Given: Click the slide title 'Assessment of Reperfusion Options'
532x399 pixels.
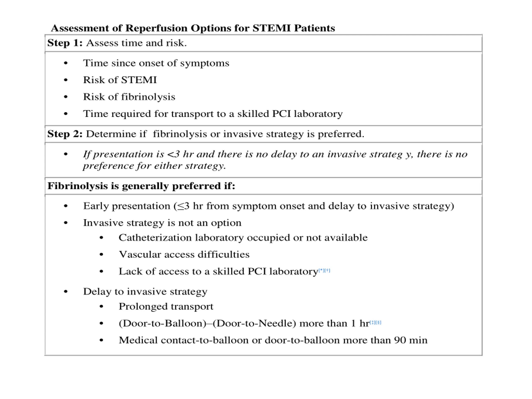Looking at the screenshot, I should tap(193, 28).
